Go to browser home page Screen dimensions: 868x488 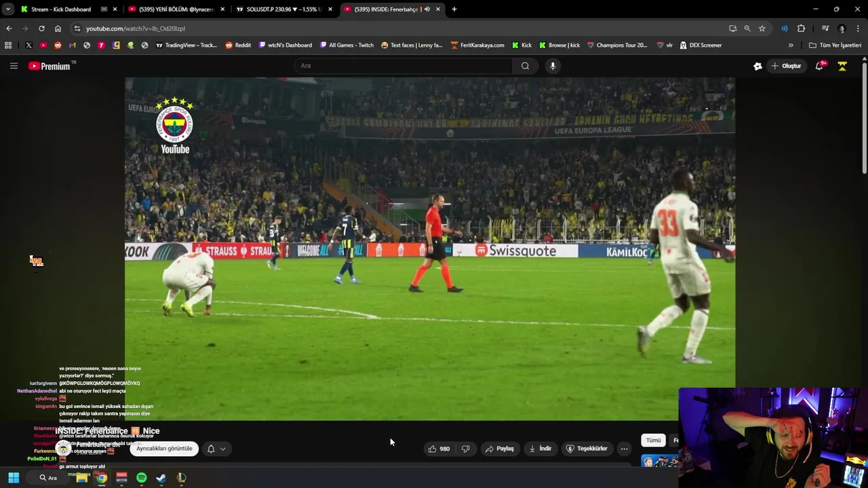(58, 28)
